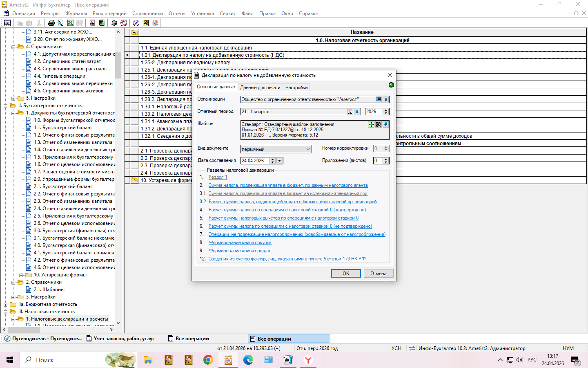The image size is (588, 368).
Task: Click the calendar icon in the main toolbar
Action: [92, 23]
